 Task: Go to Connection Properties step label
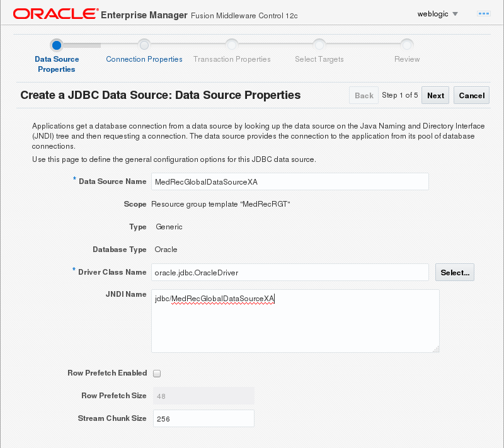click(x=144, y=59)
